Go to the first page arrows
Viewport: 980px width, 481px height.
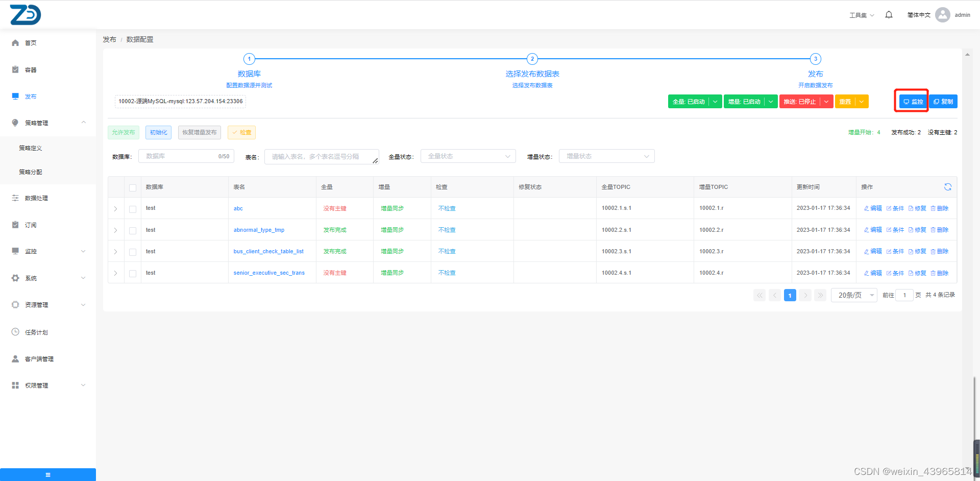tap(759, 295)
